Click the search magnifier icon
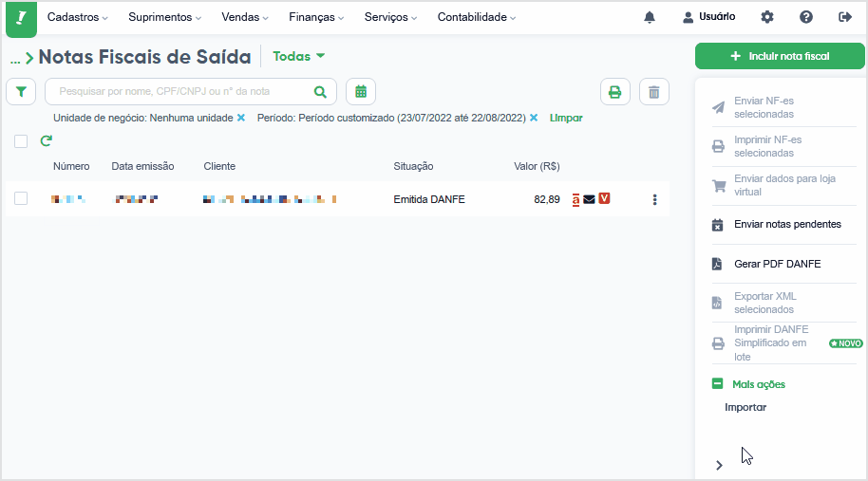Viewport: 868px width, 481px height. pyautogui.click(x=320, y=92)
